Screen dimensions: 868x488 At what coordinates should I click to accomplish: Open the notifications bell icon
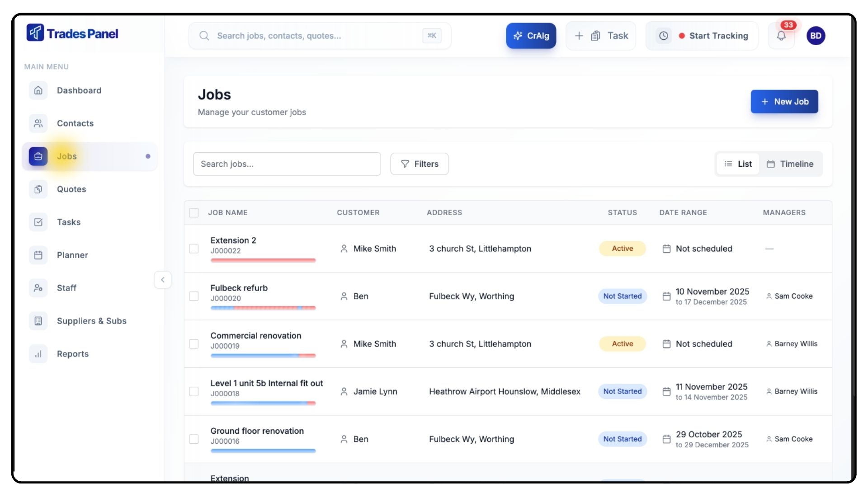point(781,36)
